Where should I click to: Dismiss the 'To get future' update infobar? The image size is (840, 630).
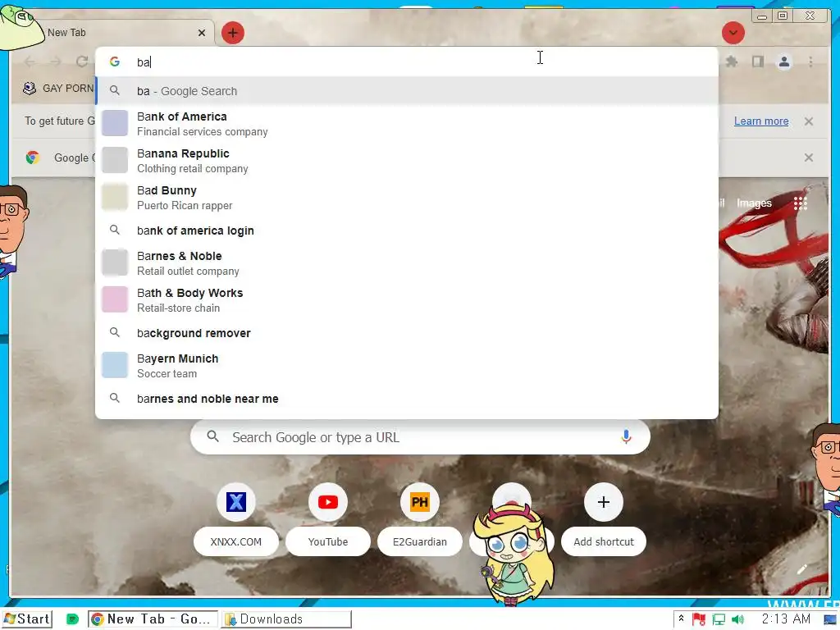pyautogui.click(x=808, y=121)
